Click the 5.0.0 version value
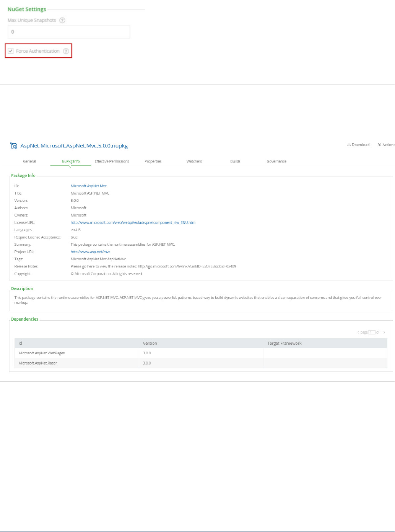 tap(75, 201)
